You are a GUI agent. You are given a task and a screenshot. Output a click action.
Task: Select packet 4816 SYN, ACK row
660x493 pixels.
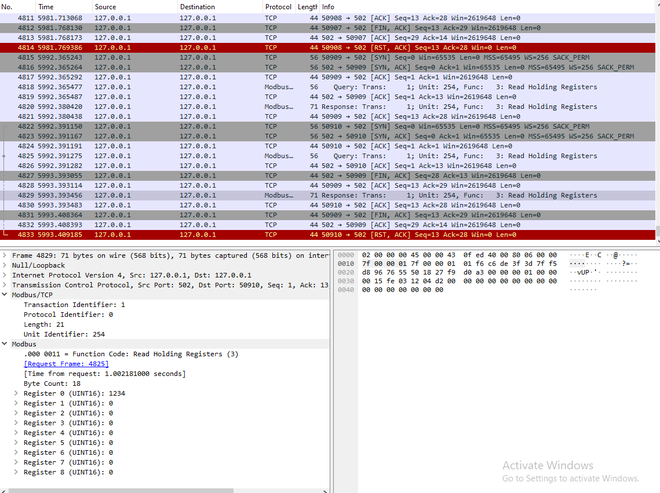coord(327,67)
